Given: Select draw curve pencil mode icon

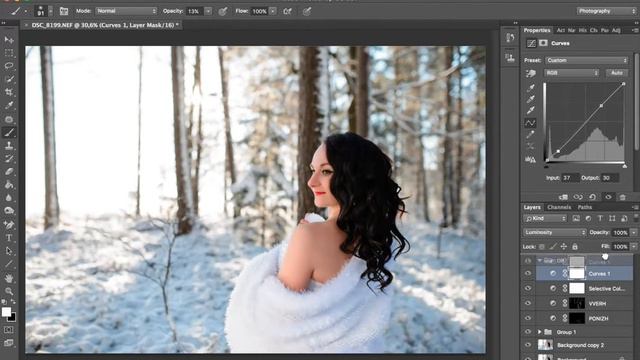Looking at the screenshot, I should (x=531, y=134).
